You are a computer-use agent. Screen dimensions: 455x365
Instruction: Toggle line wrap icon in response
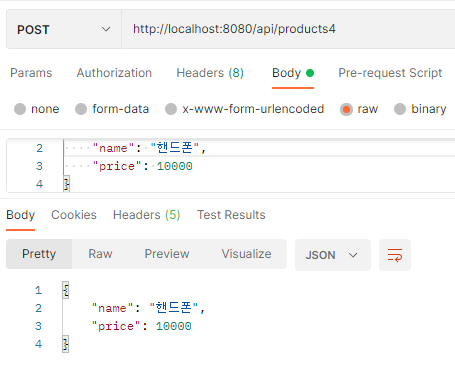tap(395, 255)
